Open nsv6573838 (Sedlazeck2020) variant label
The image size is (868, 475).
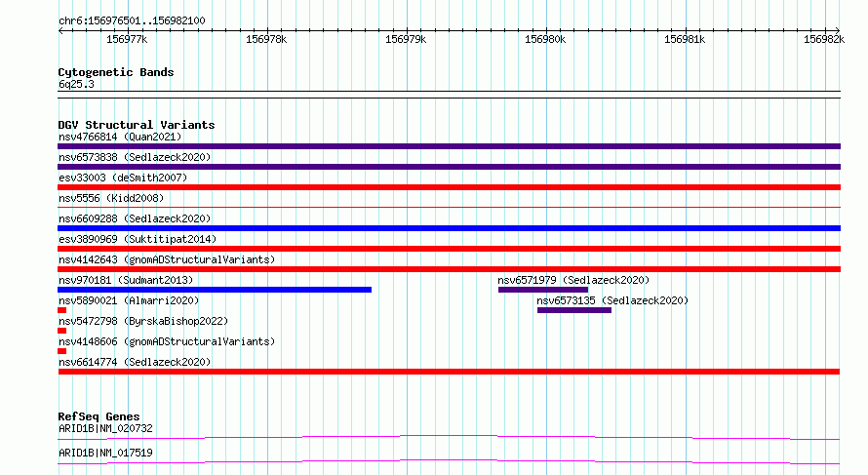click(x=135, y=157)
